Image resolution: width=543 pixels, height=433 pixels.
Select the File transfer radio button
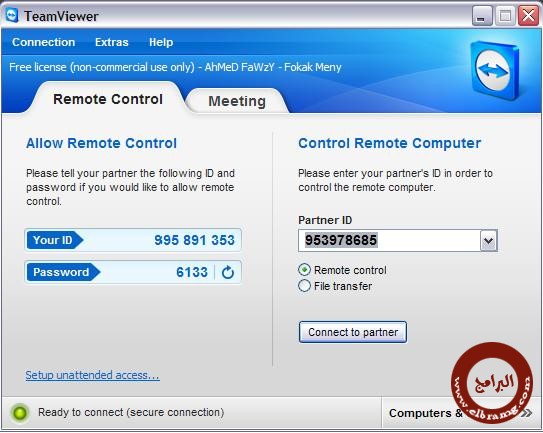(x=304, y=286)
